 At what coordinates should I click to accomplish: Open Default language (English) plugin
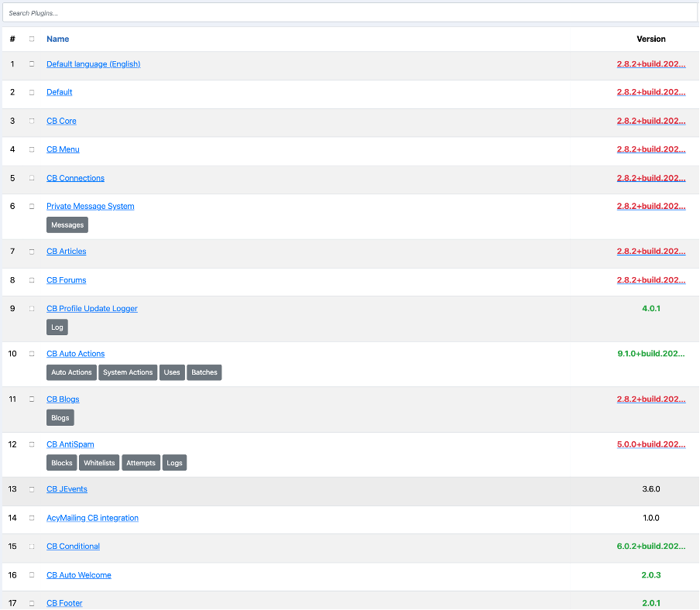pos(93,63)
